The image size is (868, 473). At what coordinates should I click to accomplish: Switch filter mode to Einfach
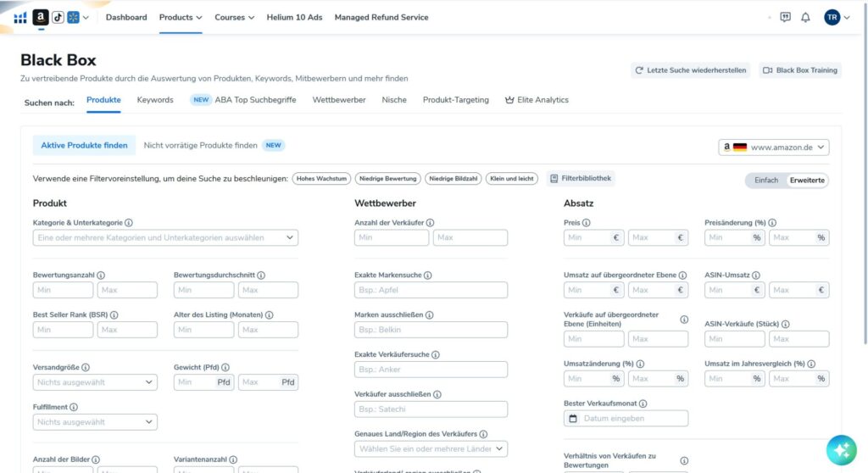(x=766, y=180)
